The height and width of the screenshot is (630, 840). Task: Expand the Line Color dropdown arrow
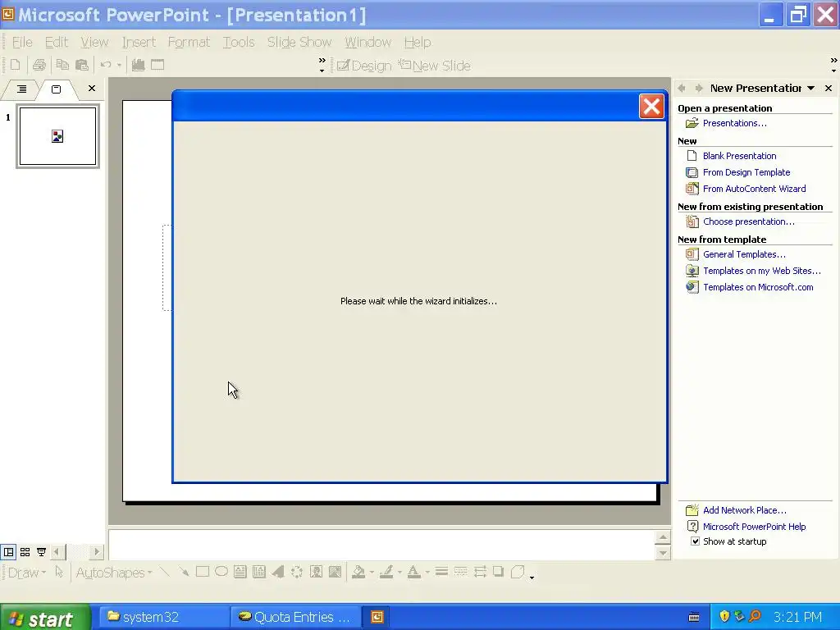[x=399, y=573]
